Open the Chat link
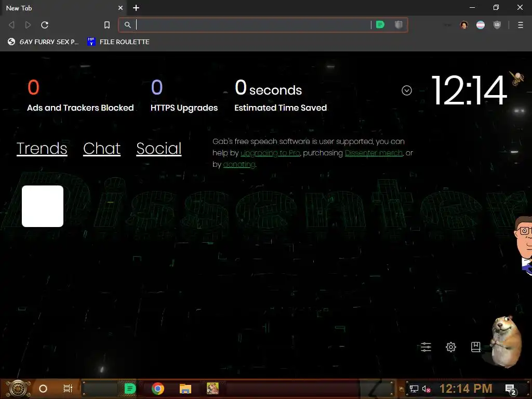The width and height of the screenshot is (532, 399). tap(102, 148)
